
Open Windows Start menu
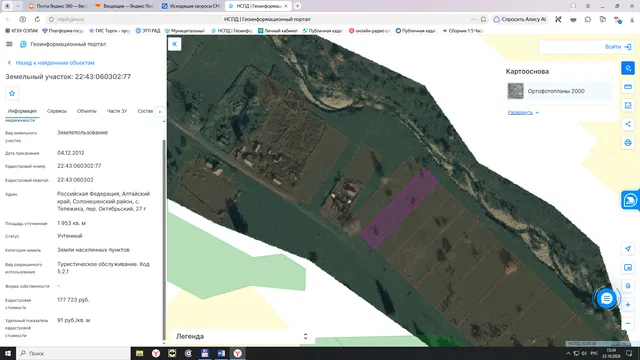8,353
